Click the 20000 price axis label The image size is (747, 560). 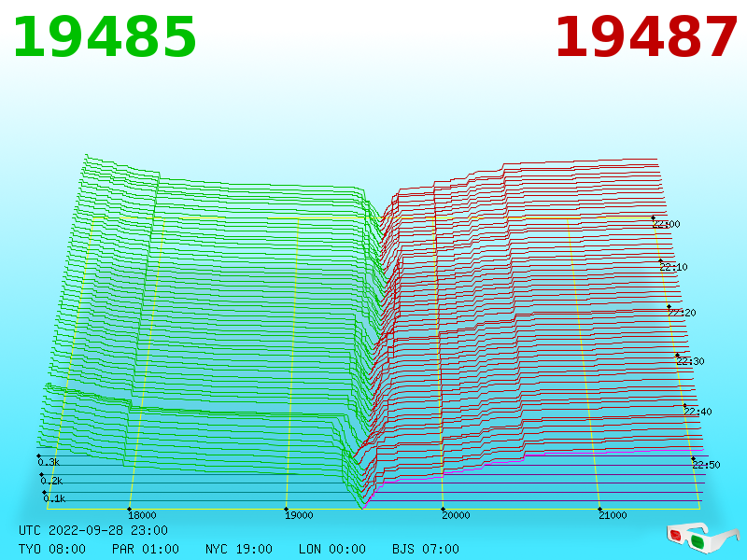click(456, 515)
